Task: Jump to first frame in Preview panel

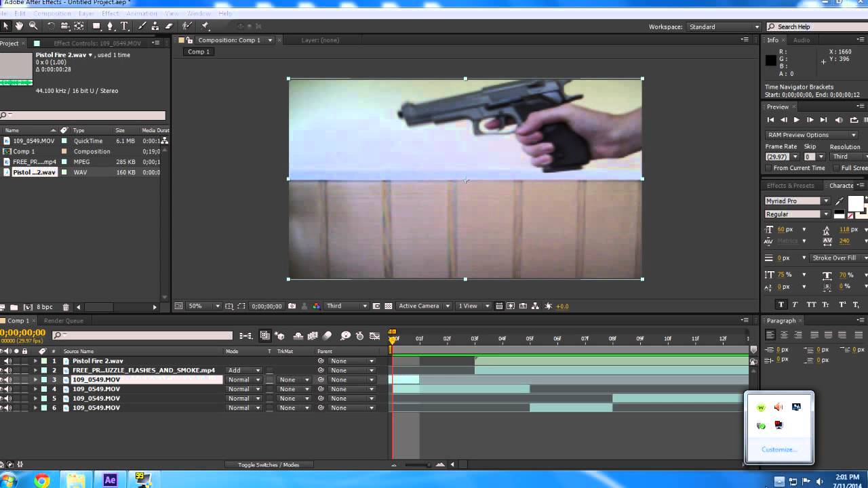Action: [770, 120]
